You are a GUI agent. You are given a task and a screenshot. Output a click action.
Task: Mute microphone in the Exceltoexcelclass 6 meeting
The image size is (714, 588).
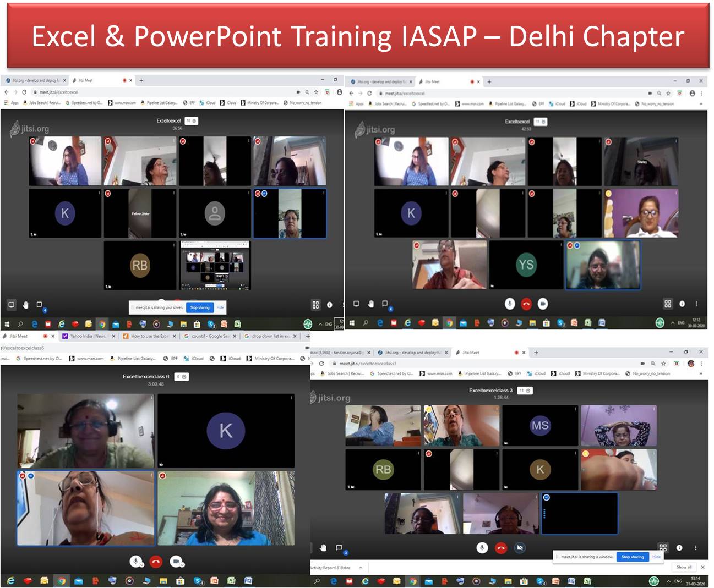[x=135, y=562]
